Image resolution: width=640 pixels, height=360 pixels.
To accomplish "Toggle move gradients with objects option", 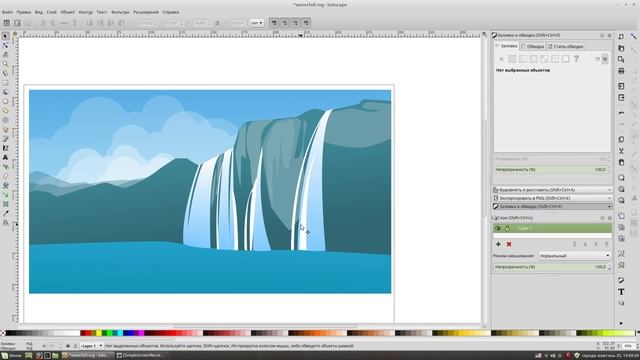I will coord(295,23).
